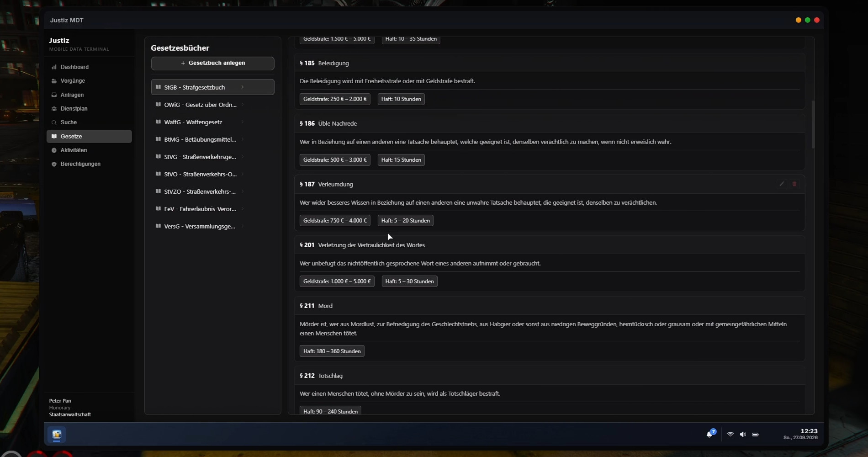
Task: Click the Dienstplan people icon in the sidebar
Action: click(x=54, y=109)
